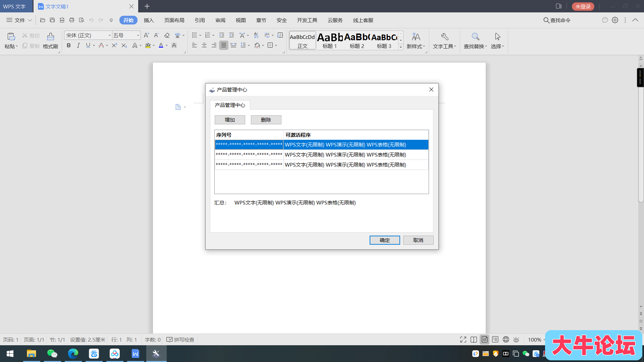Click the full screen icon in status bar

[463, 340]
